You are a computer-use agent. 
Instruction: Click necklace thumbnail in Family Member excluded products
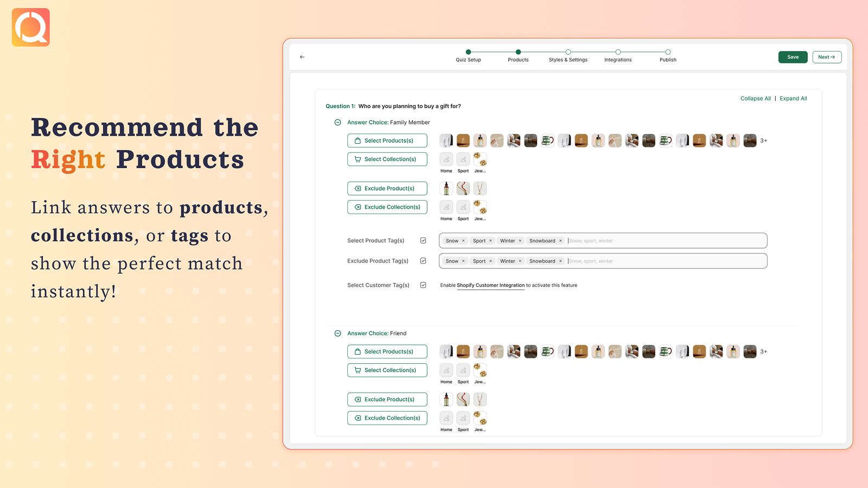point(480,189)
